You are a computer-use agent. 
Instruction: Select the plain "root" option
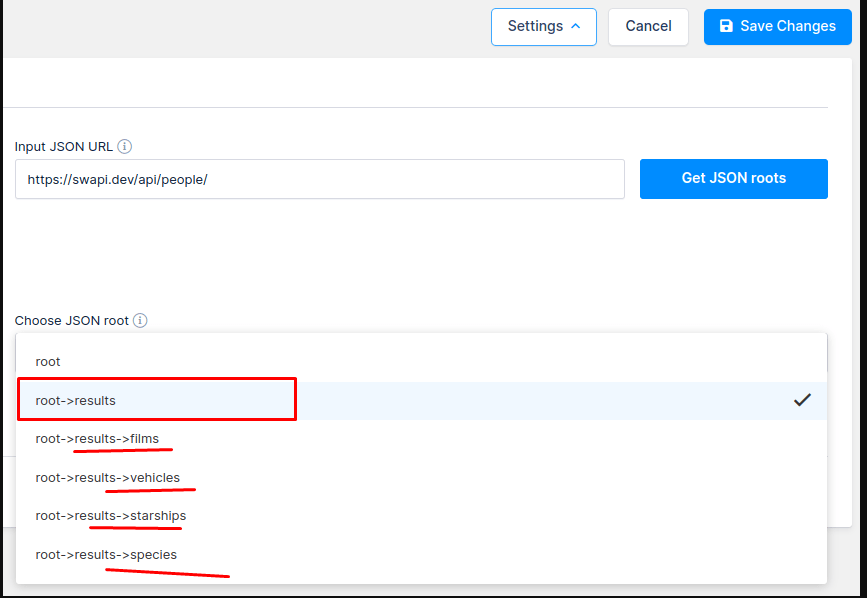pos(48,361)
